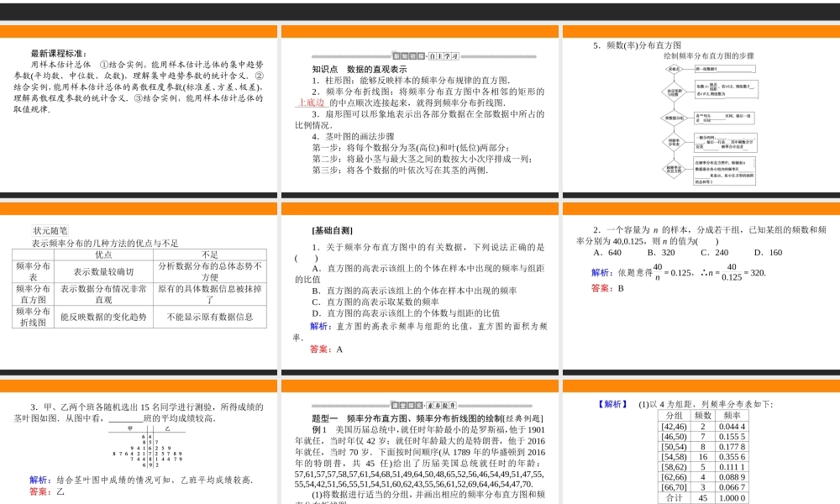Click the cell 表示数据分布情况非常直观
The height and width of the screenshot is (504, 840).
point(103,294)
